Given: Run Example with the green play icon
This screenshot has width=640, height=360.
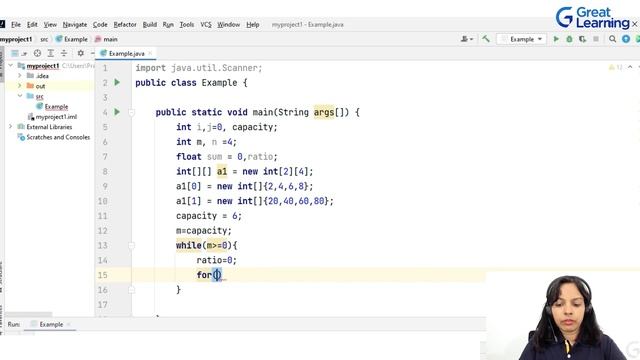Looking at the screenshot, I should point(556,39).
